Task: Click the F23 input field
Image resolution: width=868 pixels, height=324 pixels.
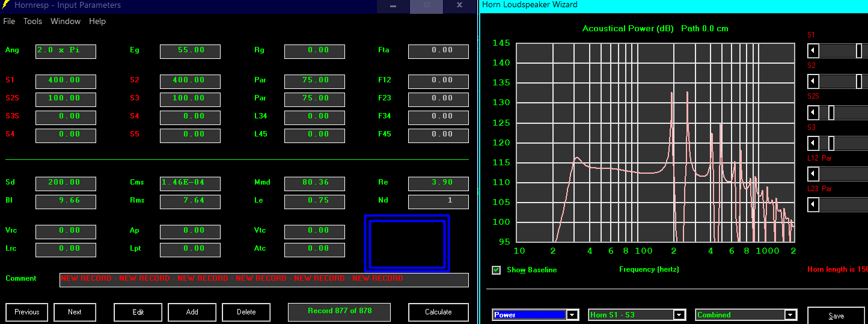Action: 438,99
